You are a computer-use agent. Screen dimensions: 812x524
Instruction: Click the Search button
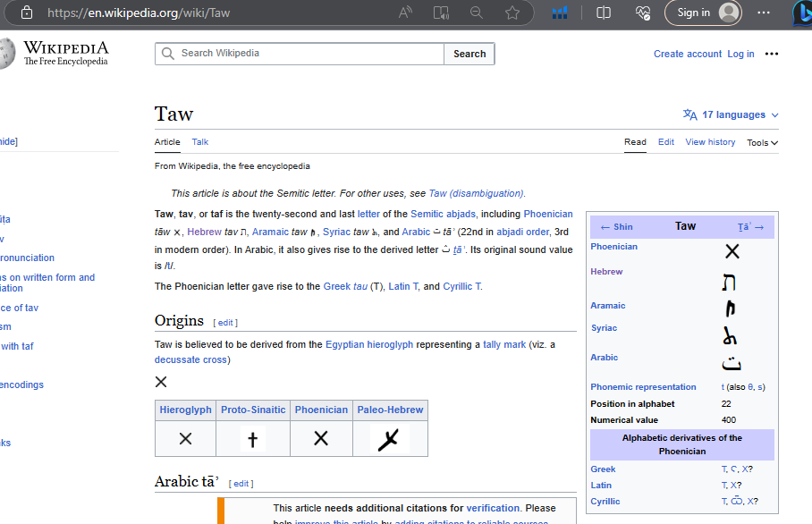(469, 54)
